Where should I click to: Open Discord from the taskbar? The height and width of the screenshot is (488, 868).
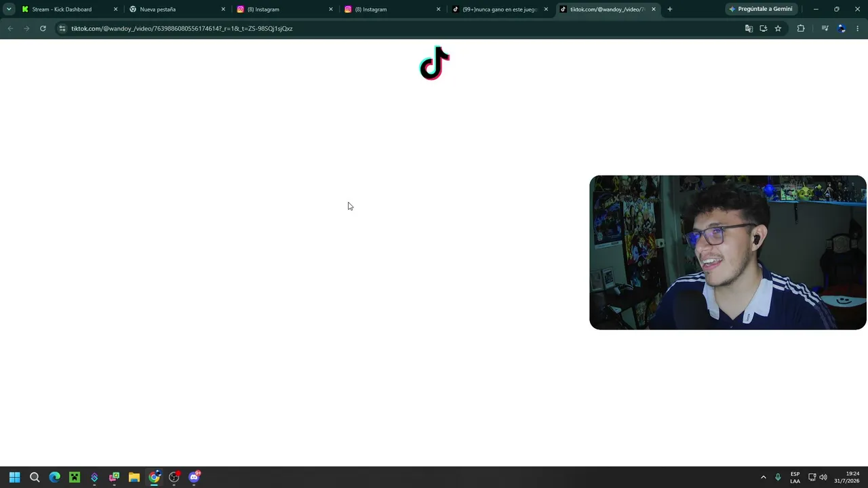coord(195,477)
